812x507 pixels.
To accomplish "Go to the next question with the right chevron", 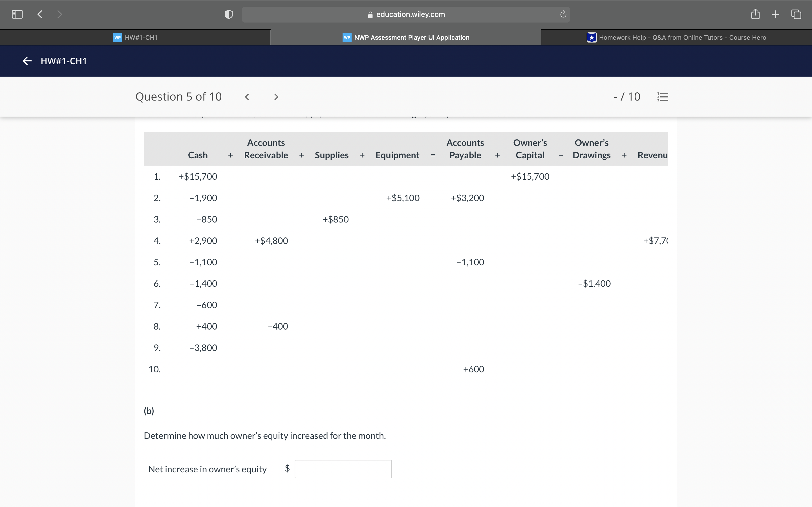I will [x=276, y=97].
